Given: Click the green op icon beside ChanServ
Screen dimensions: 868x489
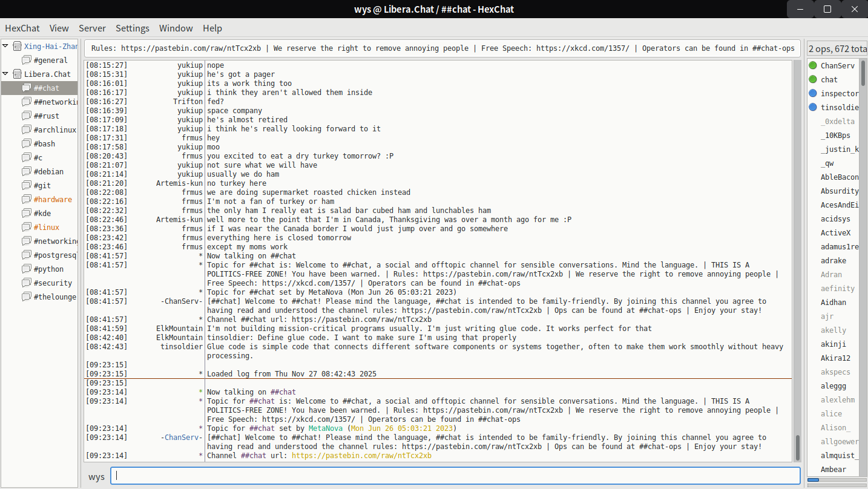Looking at the screenshot, I should pos(813,65).
